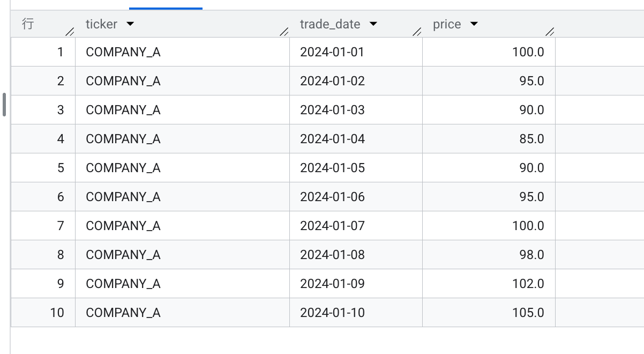This screenshot has height=354, width=644.
Task: Select the highest price 105.0 cell
Action: coord(529,313)
